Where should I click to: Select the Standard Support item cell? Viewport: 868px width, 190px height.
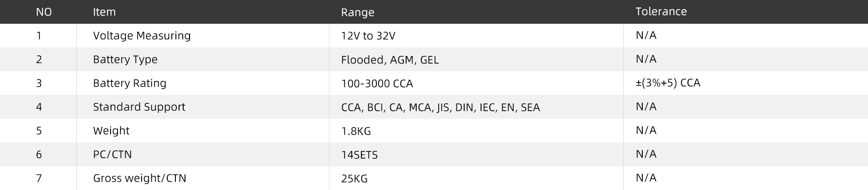tap(139, 107)
